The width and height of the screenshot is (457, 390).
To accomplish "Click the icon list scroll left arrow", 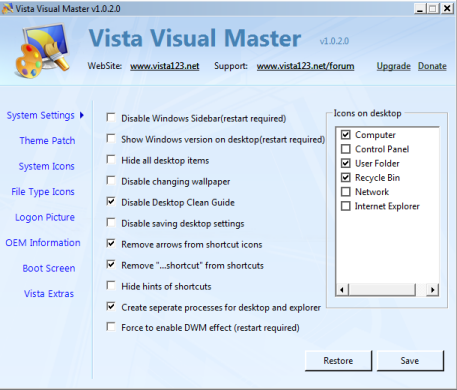I will [342, 290].
